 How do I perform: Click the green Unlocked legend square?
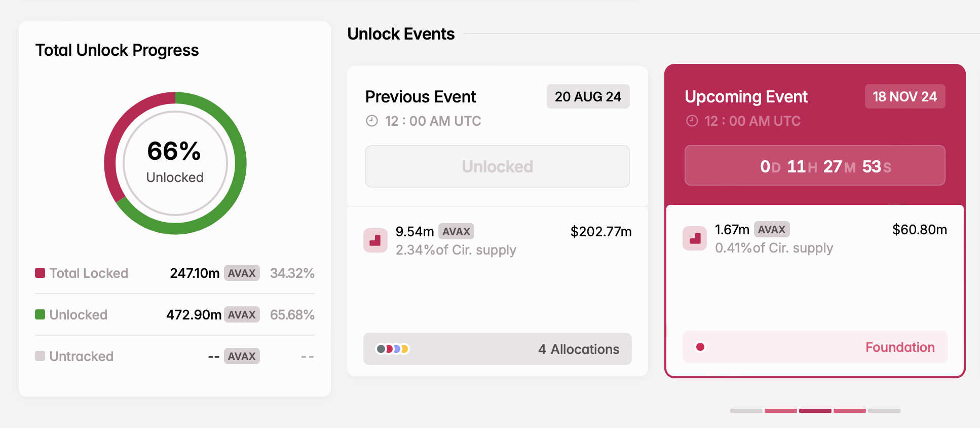click(x=40, y=314)
